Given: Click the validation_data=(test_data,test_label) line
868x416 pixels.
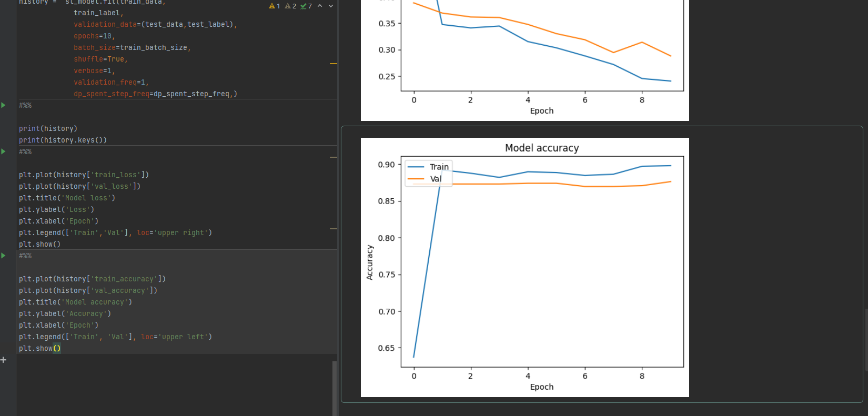Looking at the screenshot, I should (x=155, y=24).
